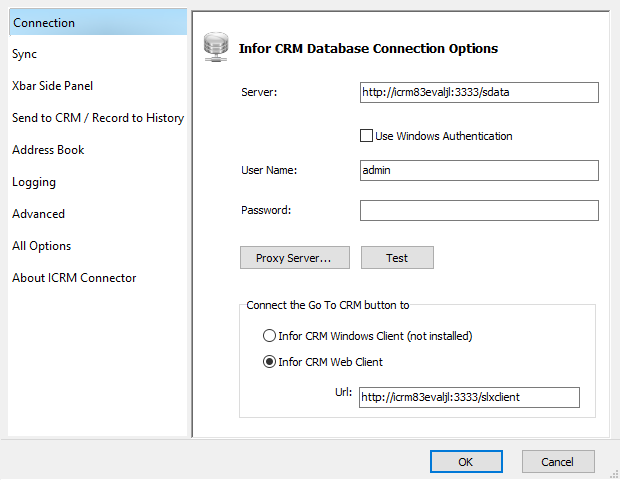Confirm settings with the OK button
Viewport: 620px width, 480px height.
(x=466, y=461)
